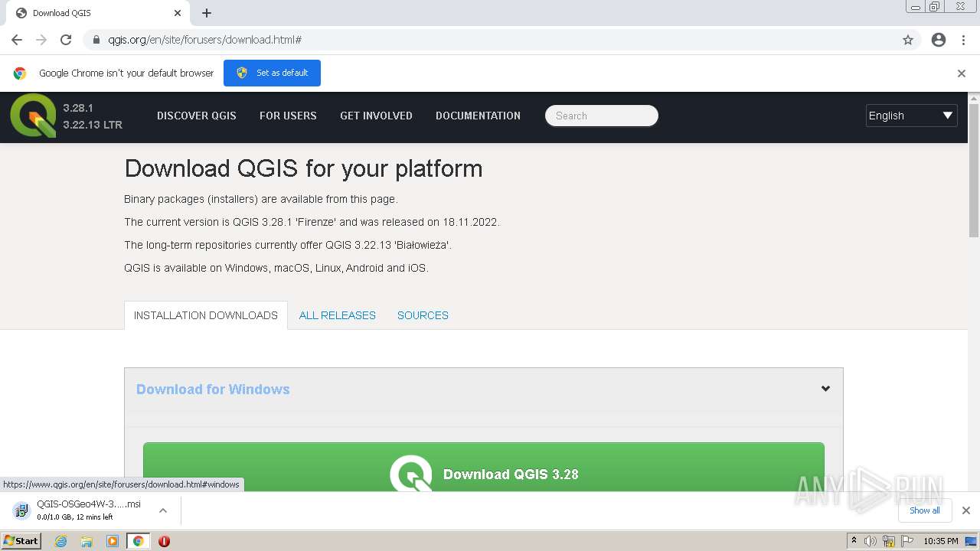980x551 pixels.
Task: Open the English language dropdown
Action: pyautogui.click(x=911, y=116)
